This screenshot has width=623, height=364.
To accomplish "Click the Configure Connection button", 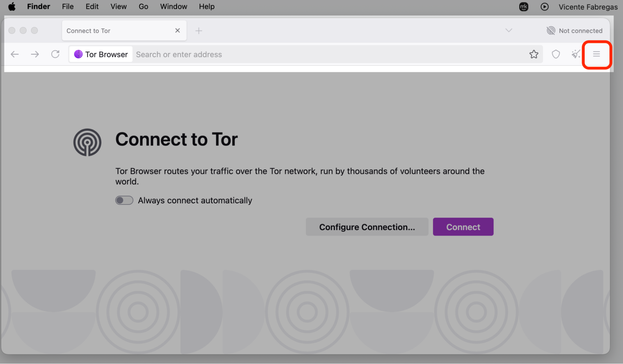I will pos(367,227).
